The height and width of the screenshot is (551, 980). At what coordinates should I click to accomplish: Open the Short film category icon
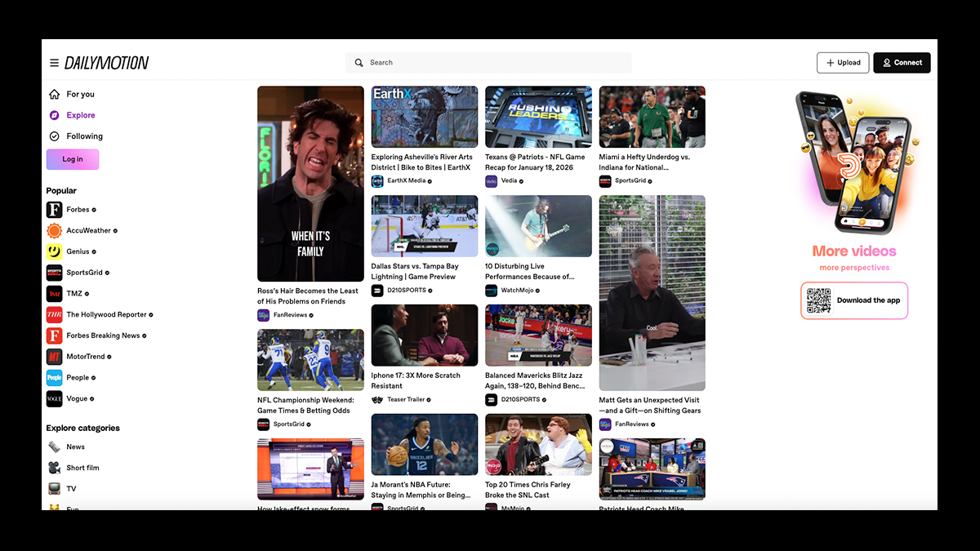pyautogui.click(x=54, y=468)
